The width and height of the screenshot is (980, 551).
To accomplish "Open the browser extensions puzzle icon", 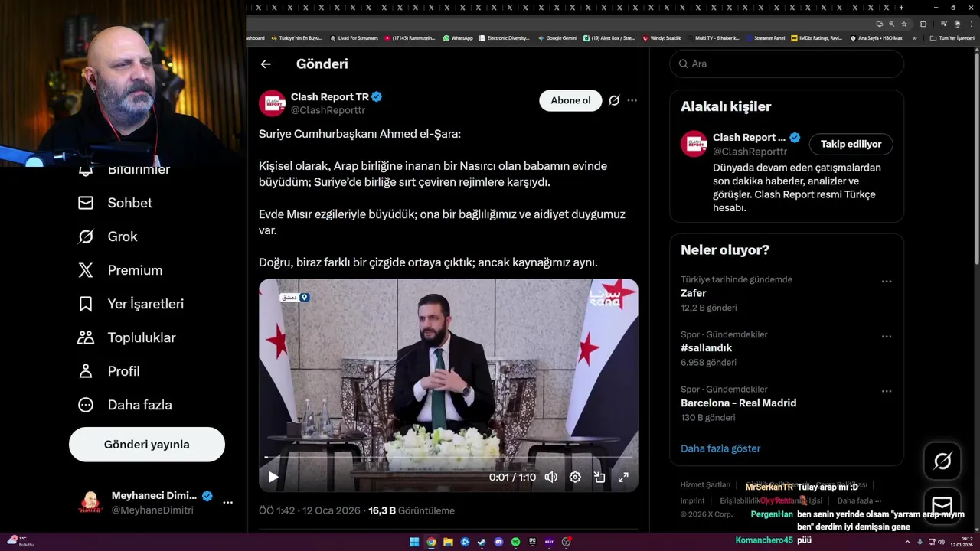I will click(x=923, y=24).
